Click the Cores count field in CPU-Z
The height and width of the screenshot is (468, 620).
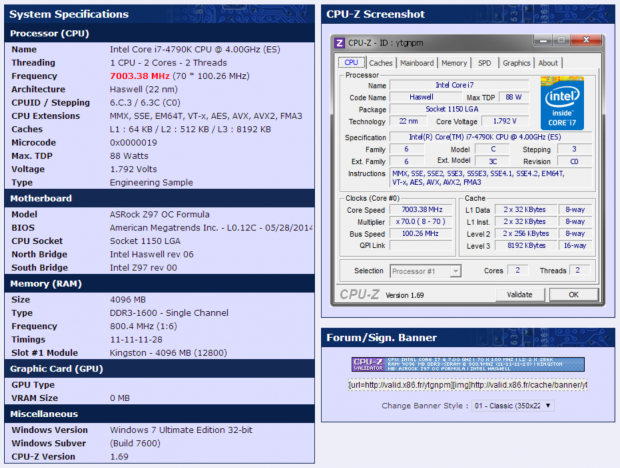(x=517, y=270)
